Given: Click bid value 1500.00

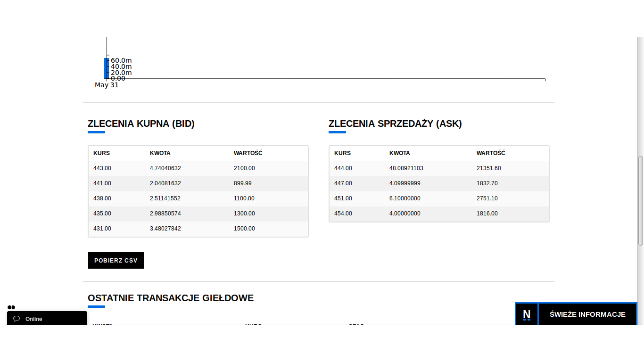Looking at the screenshot, I should [x=244, y=229].
